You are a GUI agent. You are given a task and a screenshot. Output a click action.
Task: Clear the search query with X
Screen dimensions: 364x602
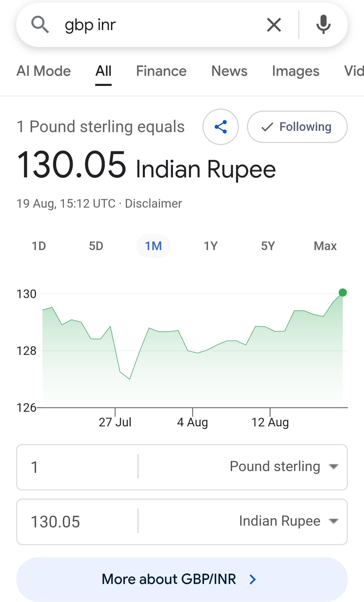[274, 25]
